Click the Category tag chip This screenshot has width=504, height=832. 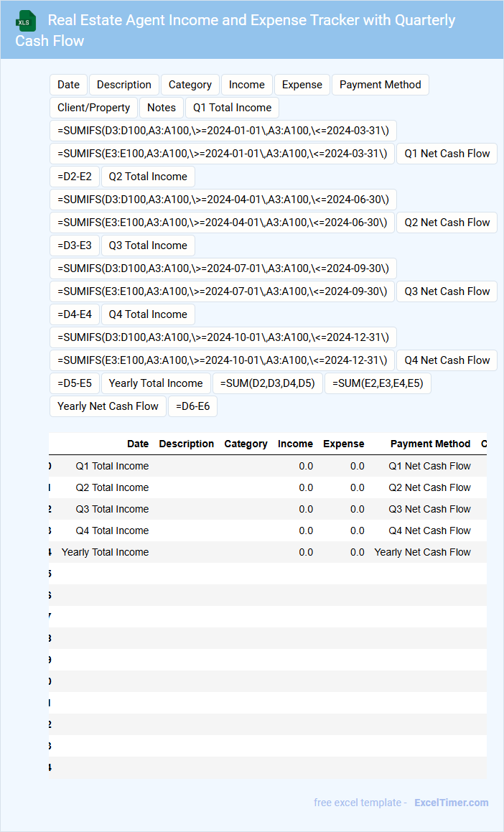(190, 85)
